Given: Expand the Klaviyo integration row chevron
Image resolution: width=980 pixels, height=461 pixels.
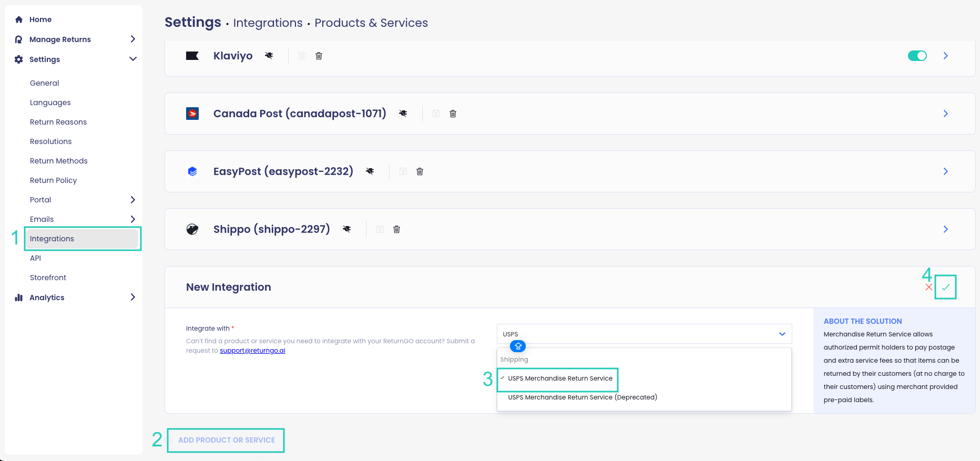Looking at the screenshot, I should click(x=946, y=56).
